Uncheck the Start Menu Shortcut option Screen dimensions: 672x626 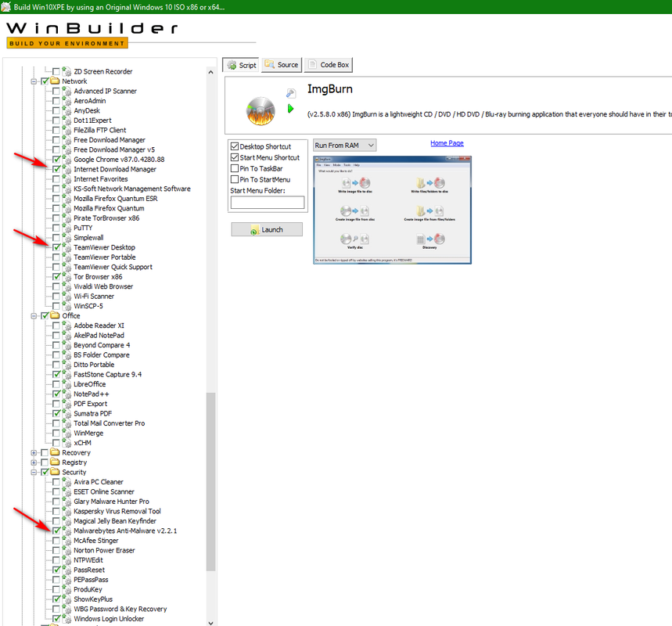tap(235, 157)
